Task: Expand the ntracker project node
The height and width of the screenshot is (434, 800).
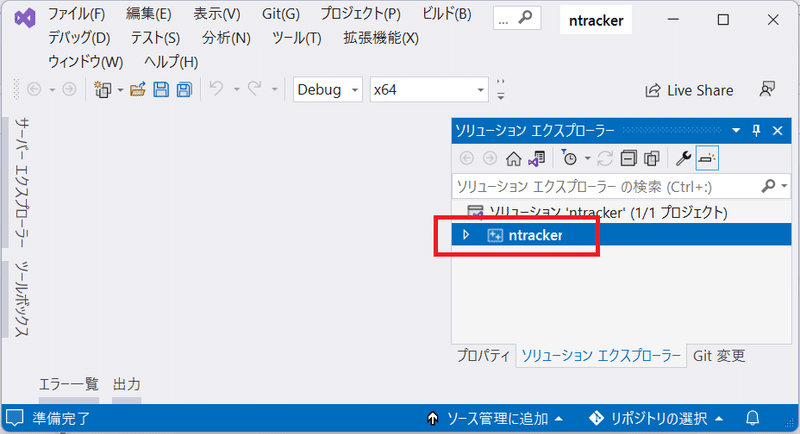Action: tap(466, 235)
